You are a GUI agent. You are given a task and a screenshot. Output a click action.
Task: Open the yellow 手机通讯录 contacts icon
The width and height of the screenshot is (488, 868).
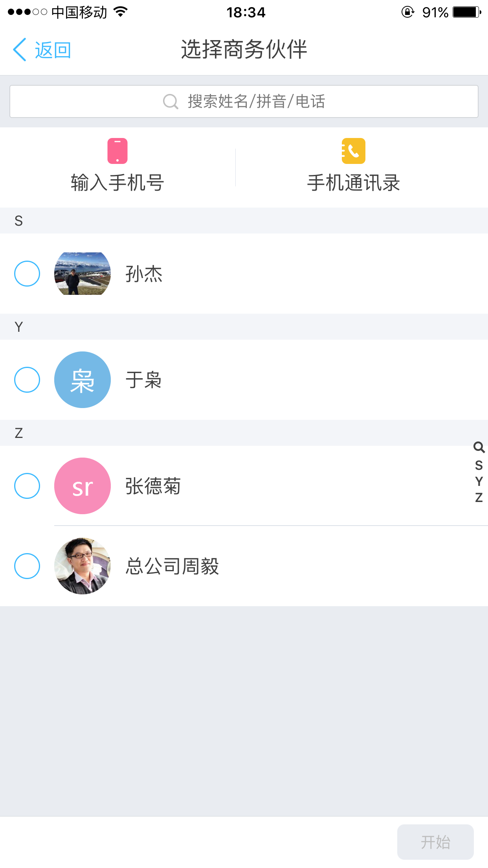coord(353,151)
